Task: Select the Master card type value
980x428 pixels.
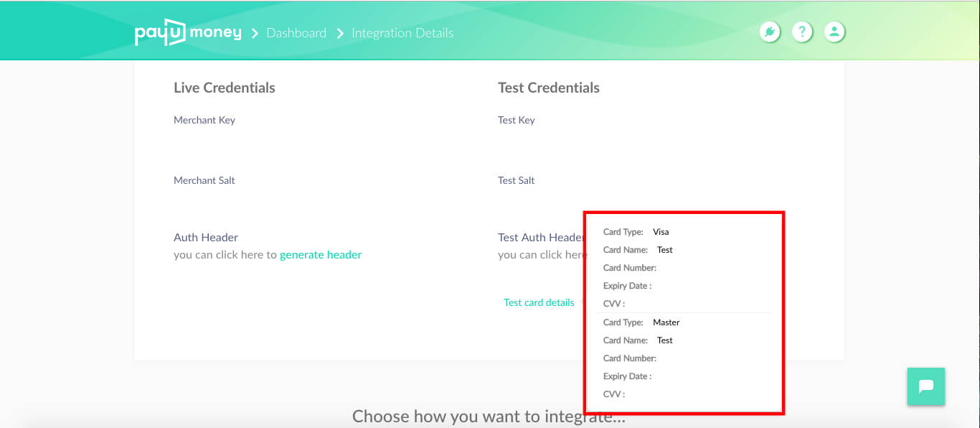Action: [666, 322]
